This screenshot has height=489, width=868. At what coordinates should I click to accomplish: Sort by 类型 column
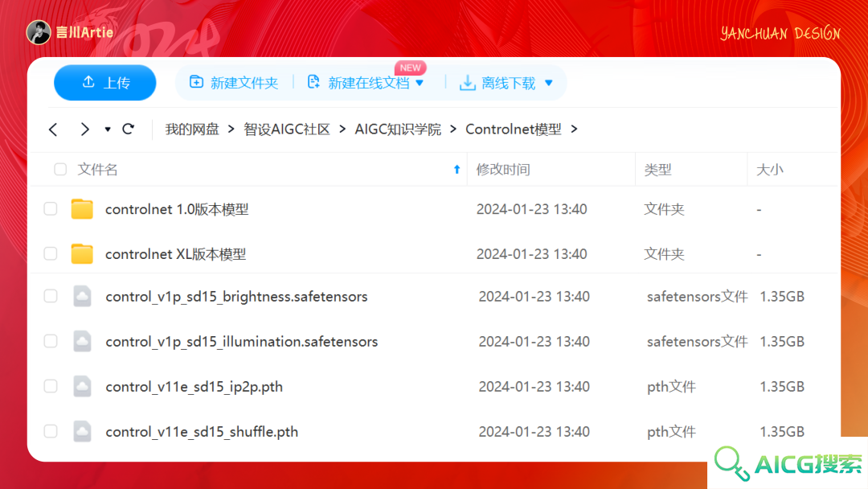657,170
